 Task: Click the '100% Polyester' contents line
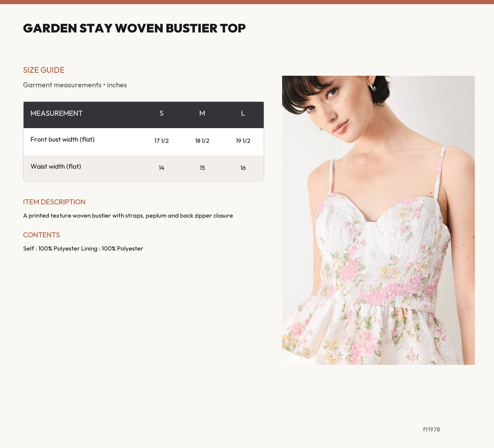[x=83, y=249]
